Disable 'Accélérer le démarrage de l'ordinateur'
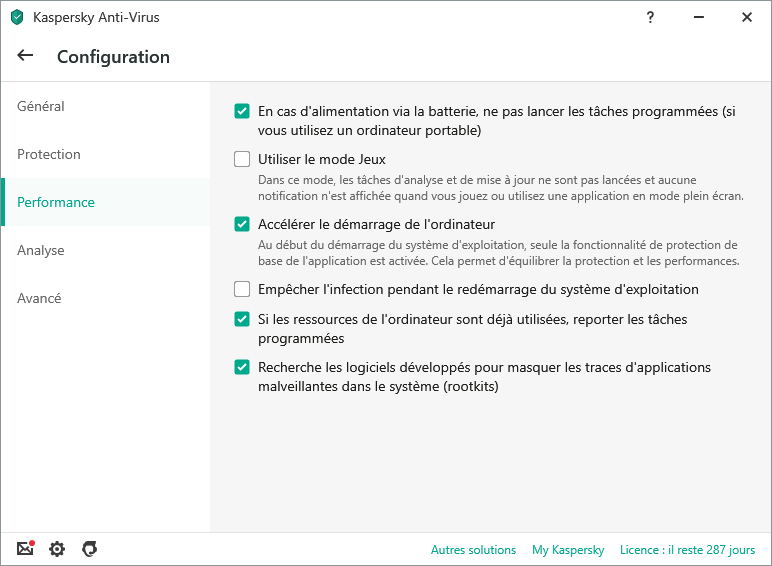This screenshot has width=772, height=566. (x=242, y=224)
